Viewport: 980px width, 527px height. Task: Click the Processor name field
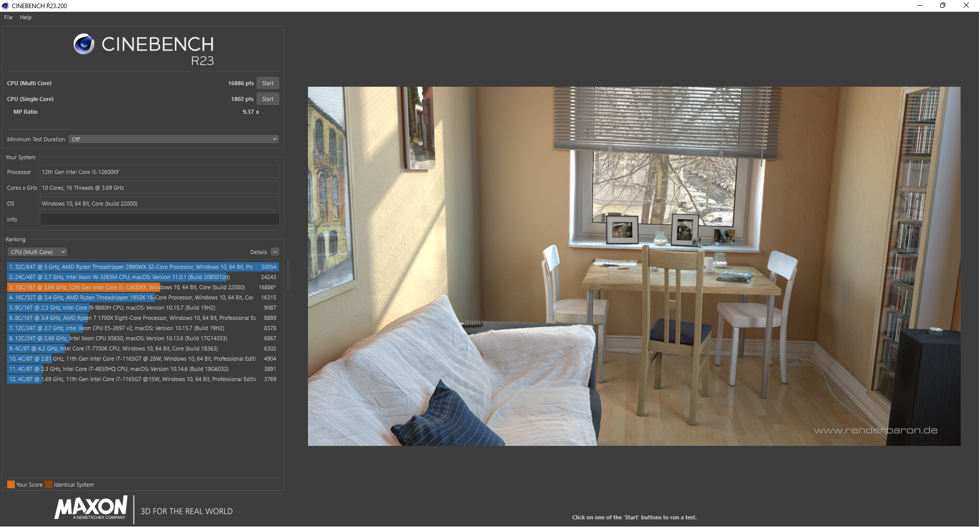coord(159,172)
